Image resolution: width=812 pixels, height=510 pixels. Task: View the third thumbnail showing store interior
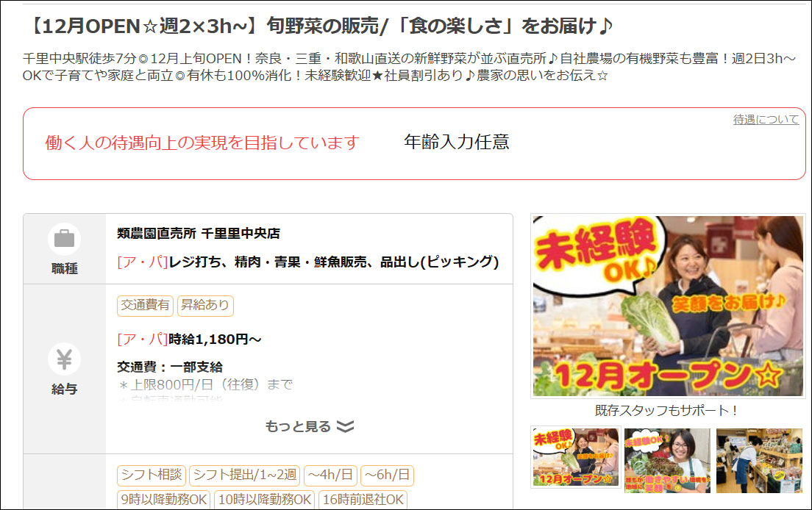click(x=758, y=460)
